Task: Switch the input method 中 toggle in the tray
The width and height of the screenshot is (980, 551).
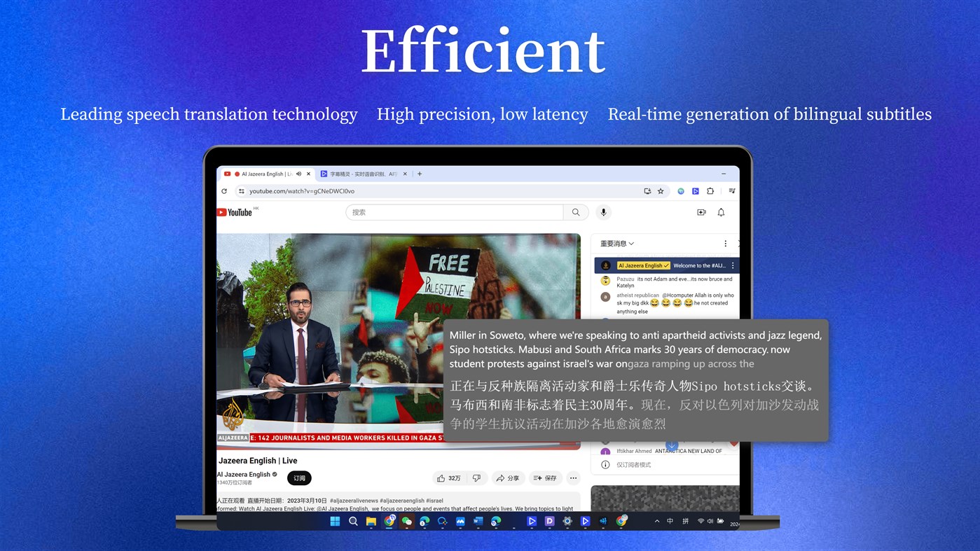Action: (x=669, y=521)
